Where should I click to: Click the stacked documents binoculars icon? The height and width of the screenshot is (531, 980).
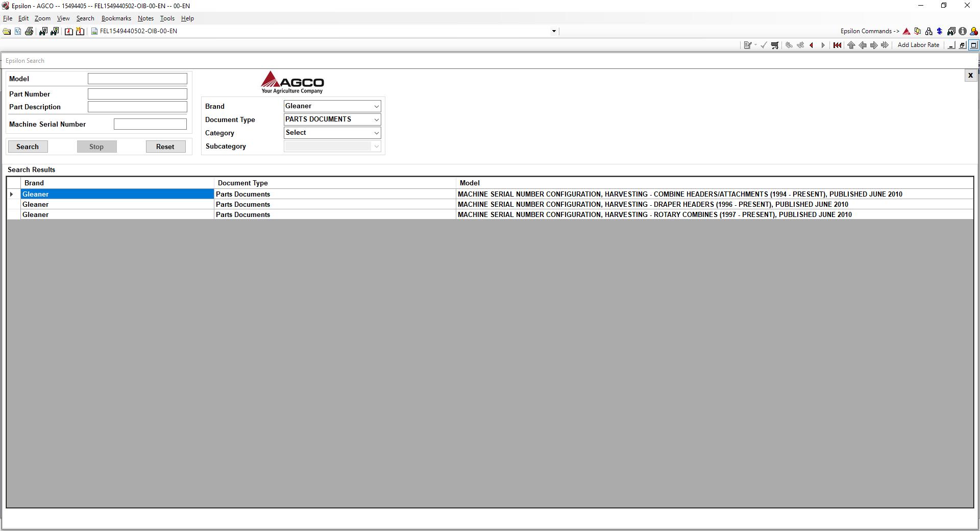click(951, 31)
